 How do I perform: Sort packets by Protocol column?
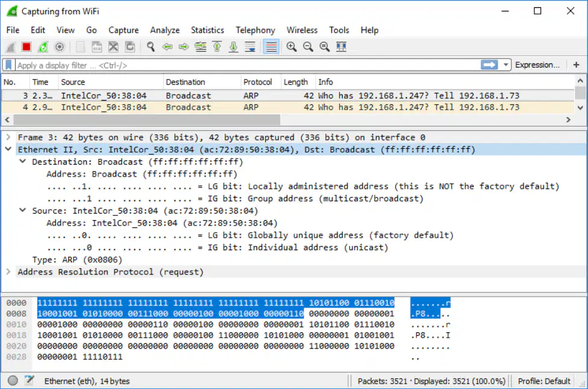tap(261, 82)
